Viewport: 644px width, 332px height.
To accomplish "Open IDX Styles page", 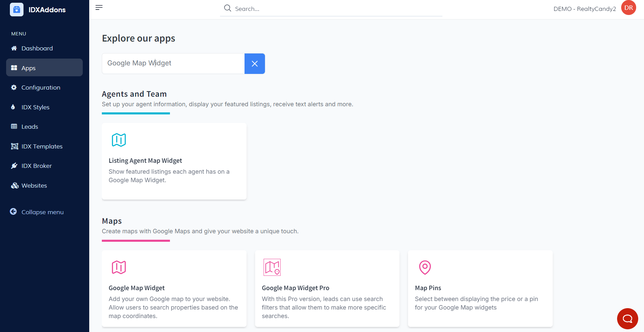I will pyautogui.click(x=35, y=107).
